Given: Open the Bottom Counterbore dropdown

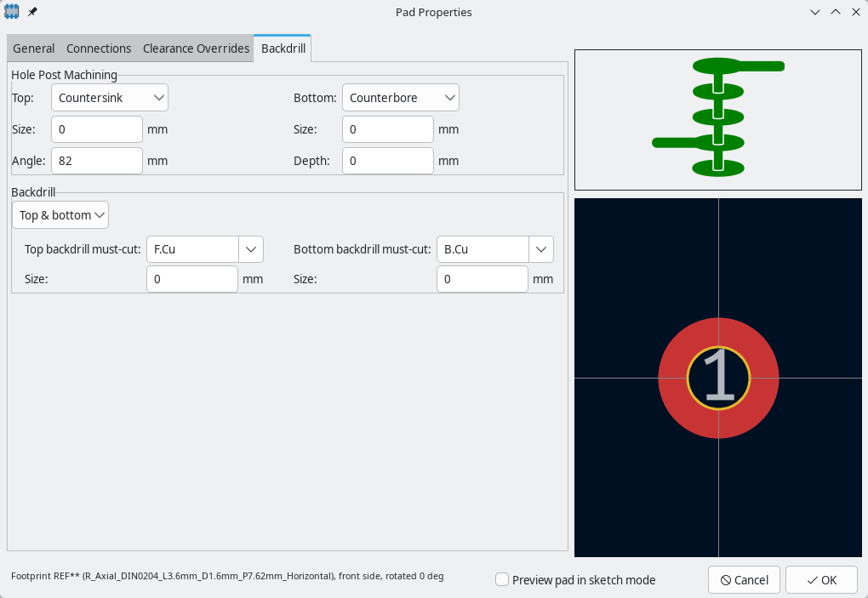Looking at the screenshot, I should pyautogui.click(x=400, y=98).
